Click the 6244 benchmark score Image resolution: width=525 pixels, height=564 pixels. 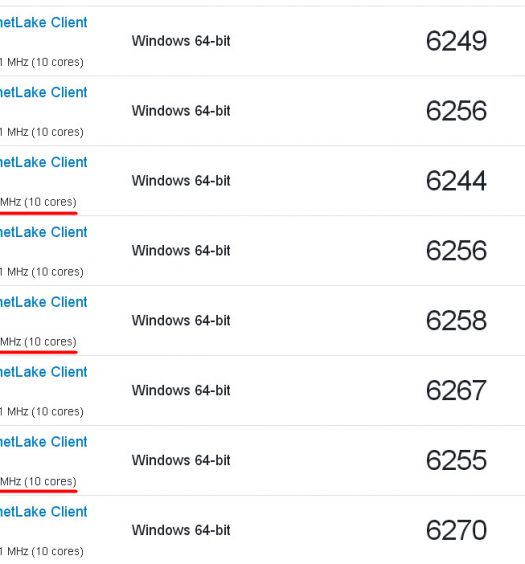pyautogui.click(x=456, y=180)
